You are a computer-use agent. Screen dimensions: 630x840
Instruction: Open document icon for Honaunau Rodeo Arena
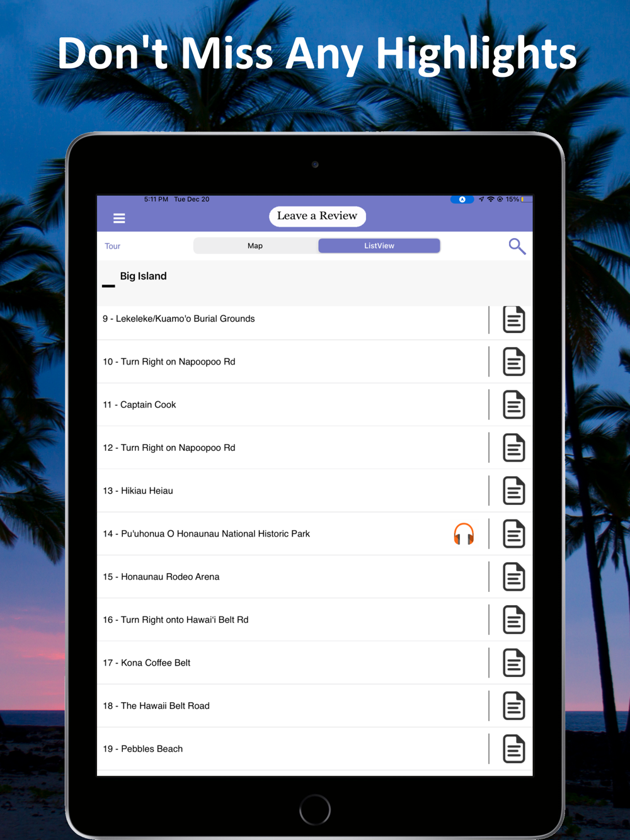pyautogui.click(x=514, y=577)
